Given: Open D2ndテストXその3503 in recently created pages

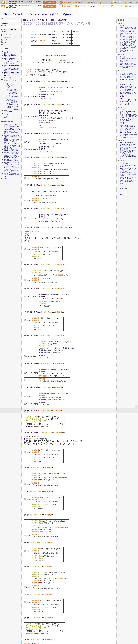Looking at the screenshot, I should coord(11,156).
